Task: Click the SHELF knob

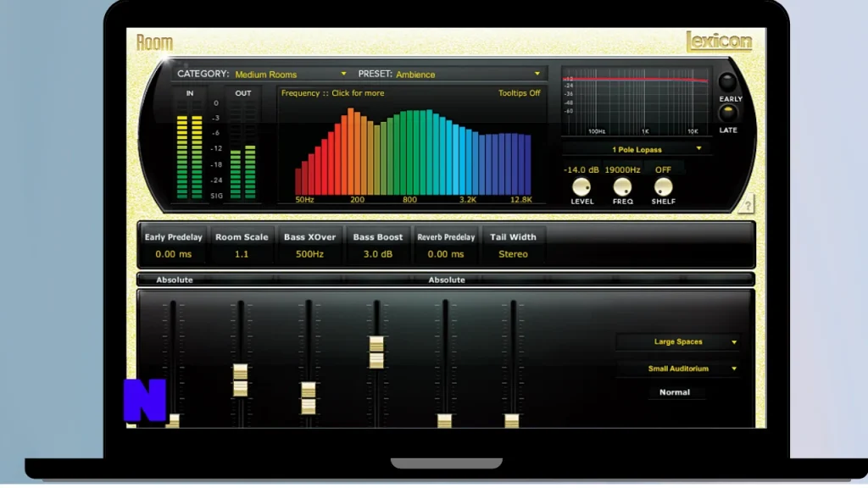Action: click(663, 187)
